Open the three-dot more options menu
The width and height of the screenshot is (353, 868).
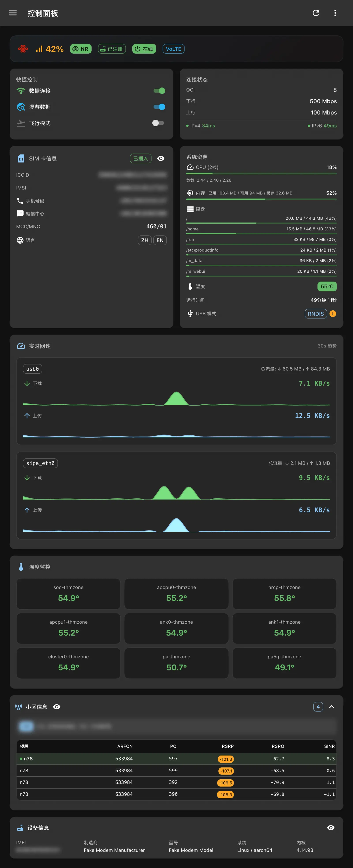click(335, 13)
